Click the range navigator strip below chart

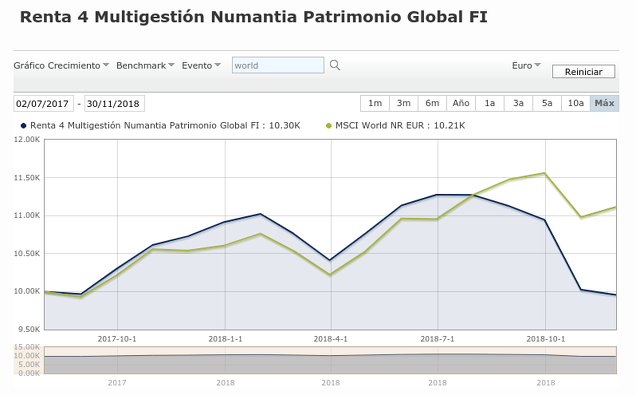coord(331,360)
